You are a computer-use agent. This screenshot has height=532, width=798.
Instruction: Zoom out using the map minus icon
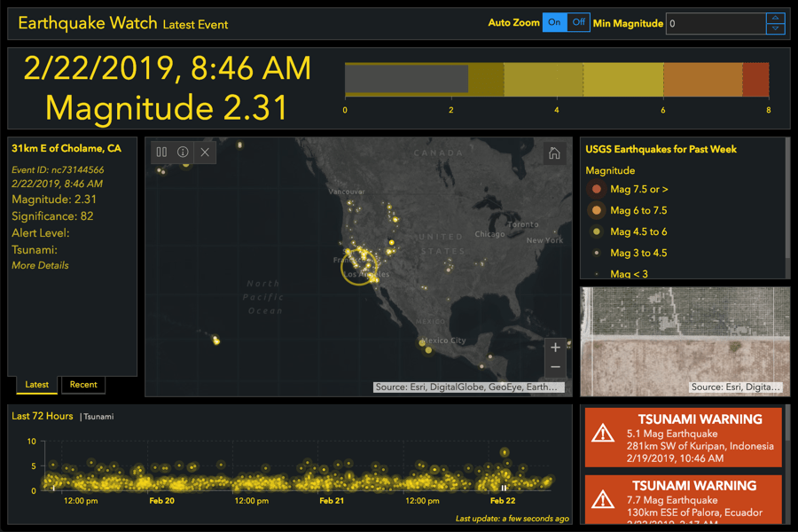coord(555,366)
